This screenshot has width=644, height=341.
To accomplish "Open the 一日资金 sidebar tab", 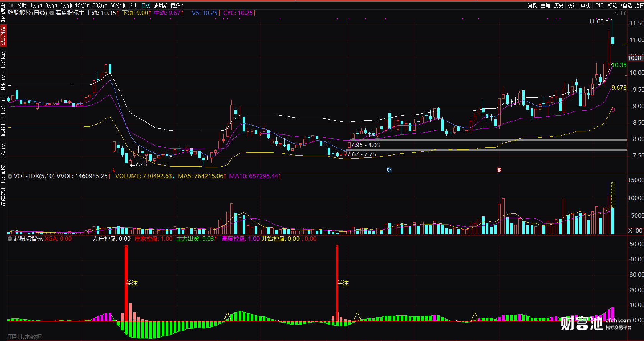I will (3, 105).
